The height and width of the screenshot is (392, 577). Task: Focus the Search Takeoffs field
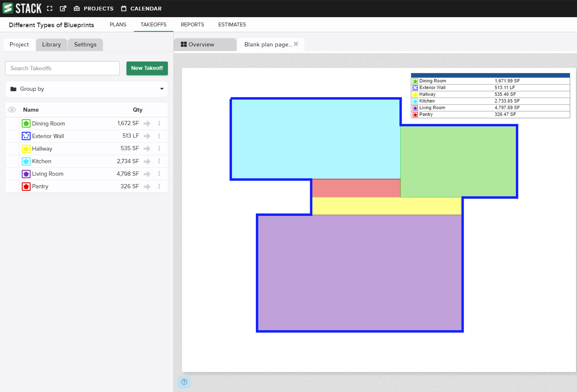[62, 68]
